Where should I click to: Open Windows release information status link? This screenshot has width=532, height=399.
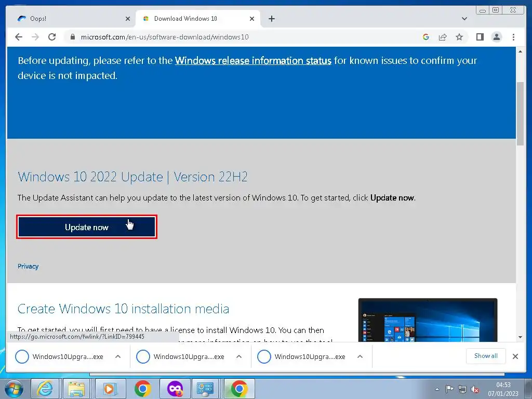coord(253,60)
